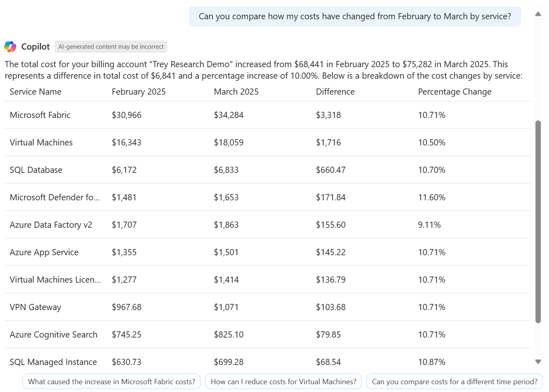Click the Service Name column header

coord(35,91)
